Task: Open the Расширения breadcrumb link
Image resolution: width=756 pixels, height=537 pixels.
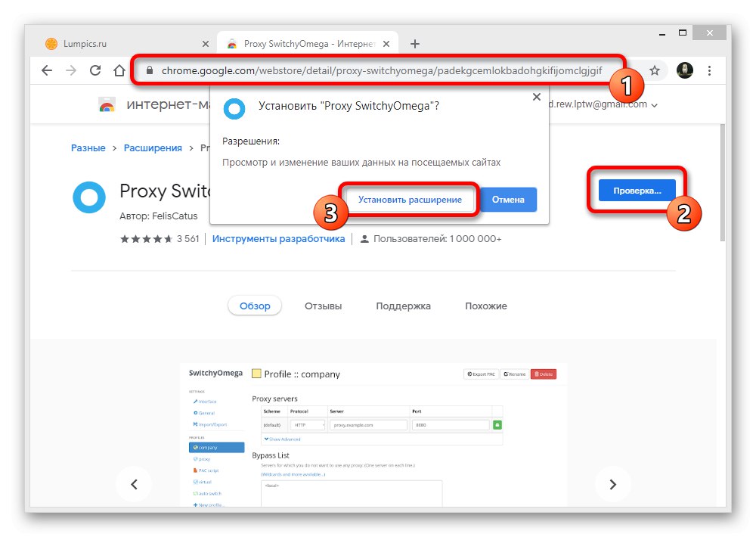Action: coord(153,148)
